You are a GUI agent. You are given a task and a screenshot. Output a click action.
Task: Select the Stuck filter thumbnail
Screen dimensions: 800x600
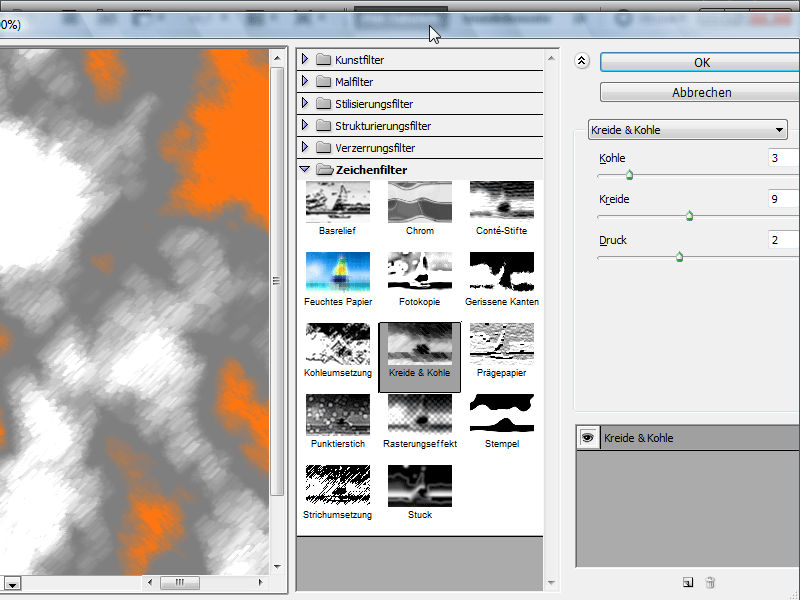click(x=420, y=485)
